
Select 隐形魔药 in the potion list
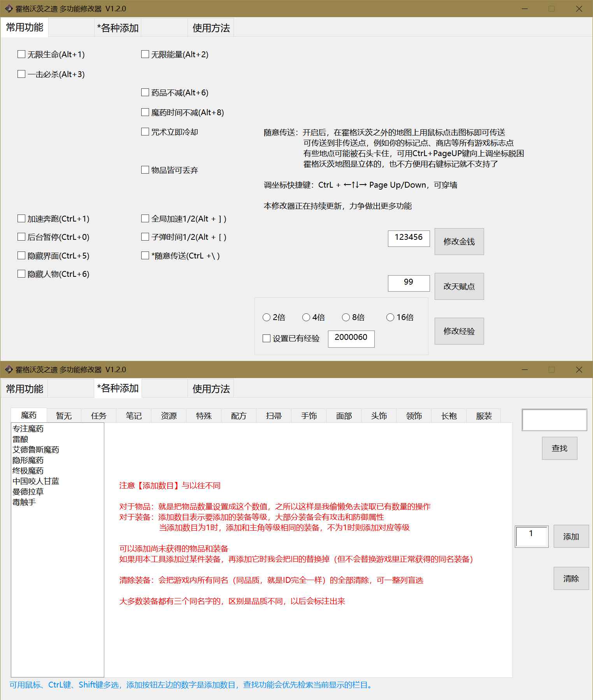click(x=28, y=460)
